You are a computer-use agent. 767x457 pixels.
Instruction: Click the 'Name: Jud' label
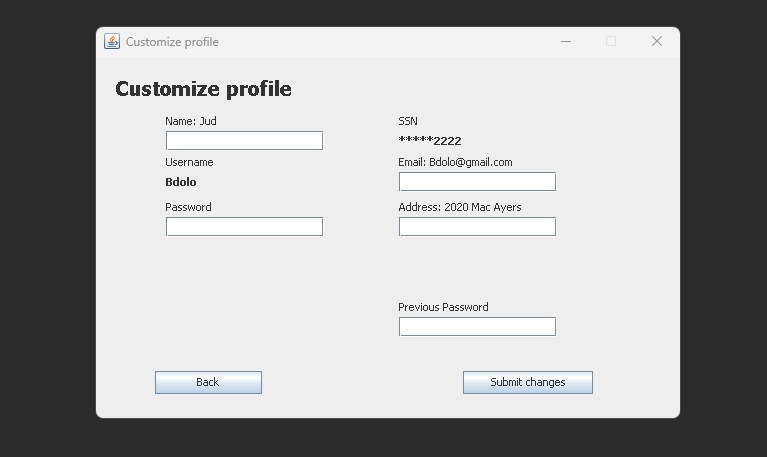(191, 121)
